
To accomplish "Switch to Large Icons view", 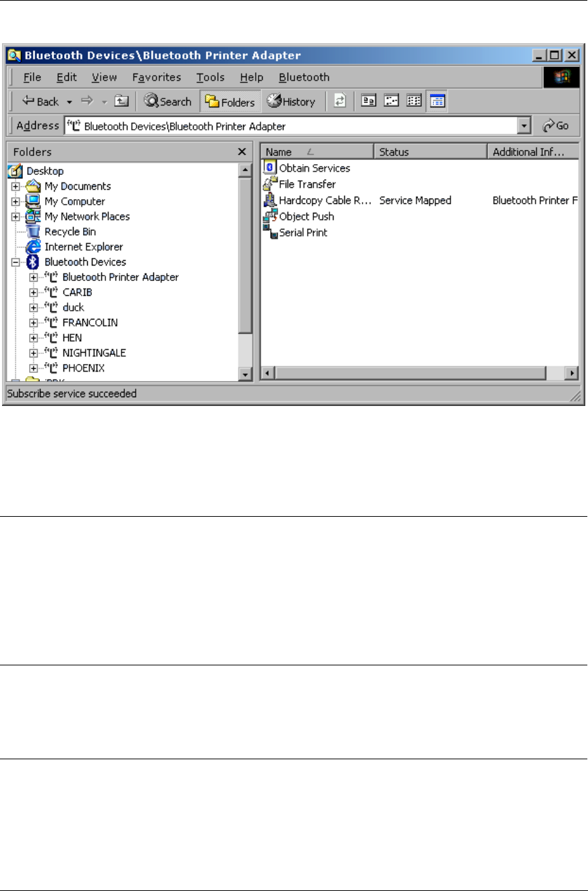I will 368,101.
